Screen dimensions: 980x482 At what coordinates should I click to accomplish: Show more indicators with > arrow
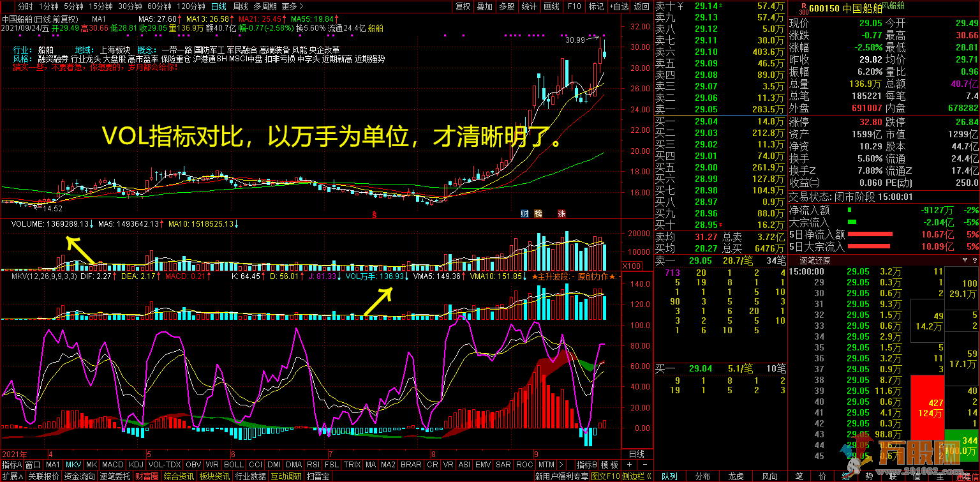[x=561, y=465]
